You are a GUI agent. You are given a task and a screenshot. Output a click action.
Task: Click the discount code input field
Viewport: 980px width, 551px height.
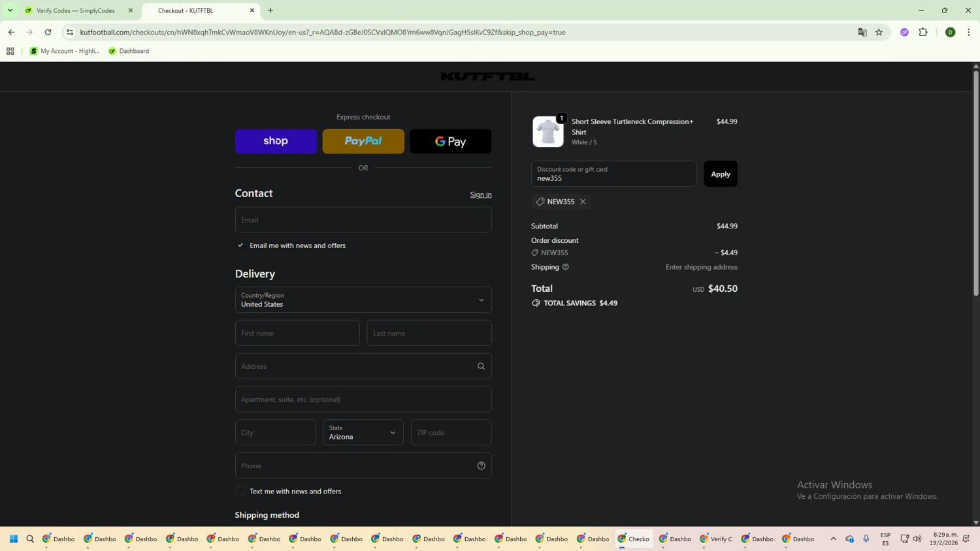click(613, 174)
